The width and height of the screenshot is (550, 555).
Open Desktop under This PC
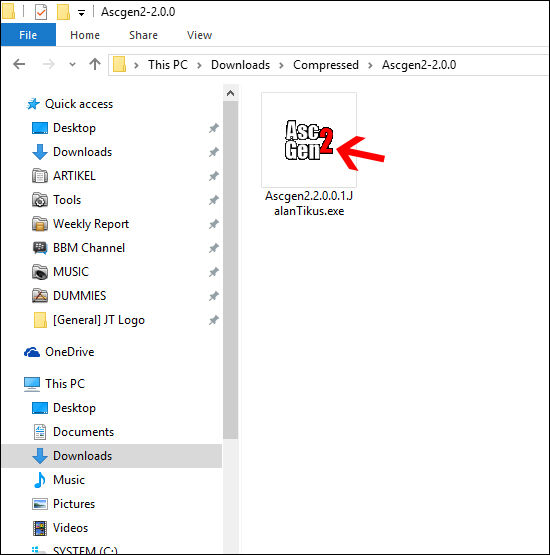tap(74, 408)
